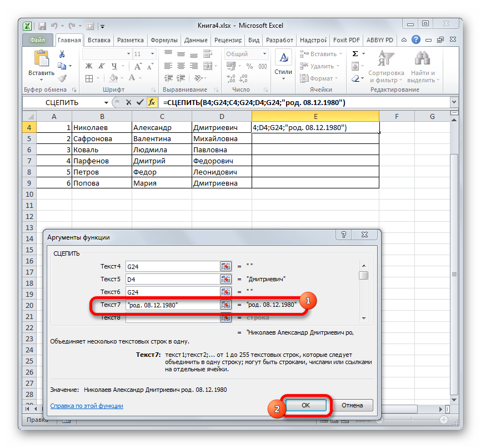Image resolution: width=481 pixels, height=448 pixels.
Task: Click the collapse-dialog icon next to Текст4
Action: pos(225,266)
